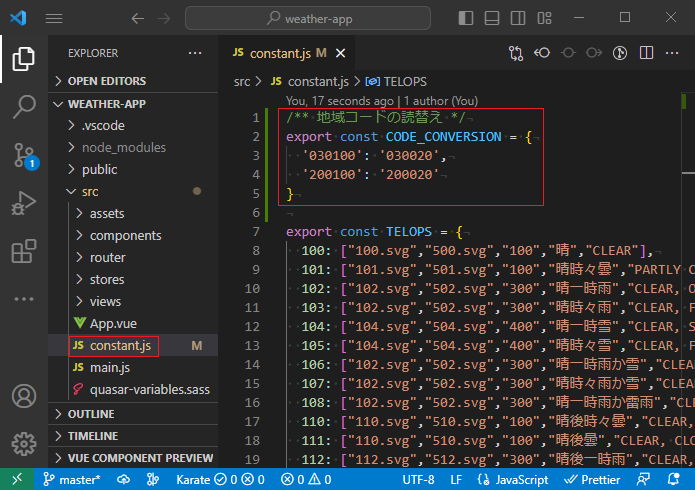Open Explorer views and more actions ellipsis
The height and width of the screenshot is (490, 695).
point(195,53)
